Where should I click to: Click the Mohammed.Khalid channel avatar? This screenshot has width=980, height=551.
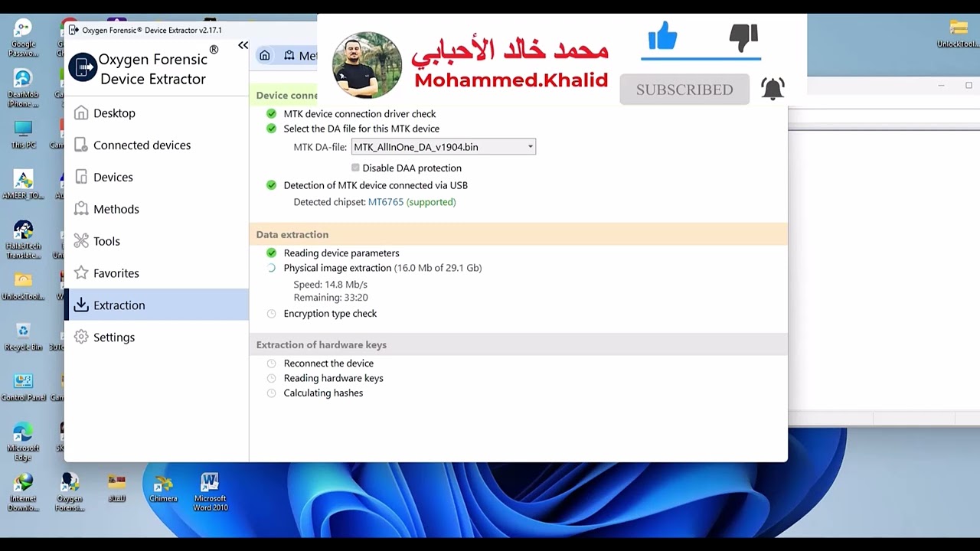click(367, 66)
